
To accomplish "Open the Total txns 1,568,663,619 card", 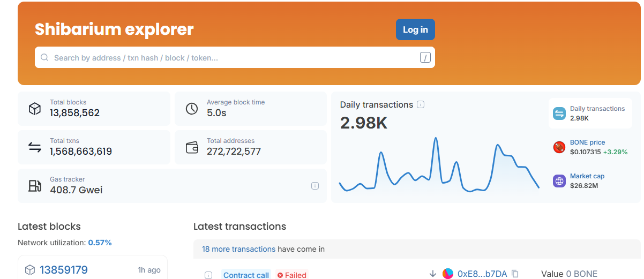I will tap(94, 147).
